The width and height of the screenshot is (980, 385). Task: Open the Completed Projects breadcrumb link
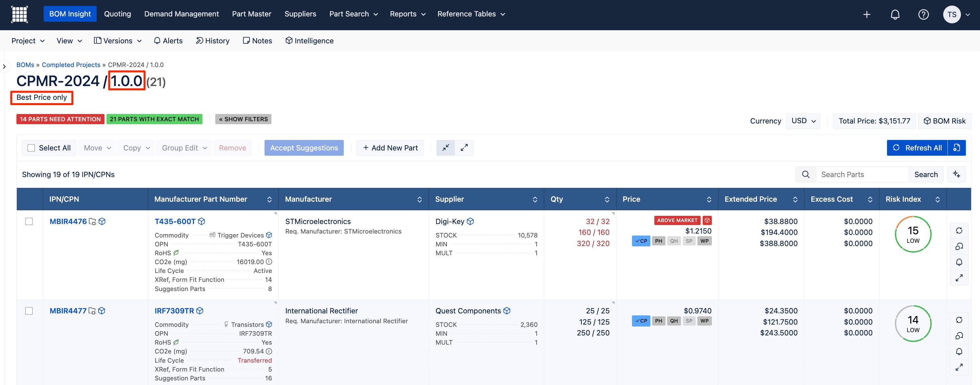[71, 65]
